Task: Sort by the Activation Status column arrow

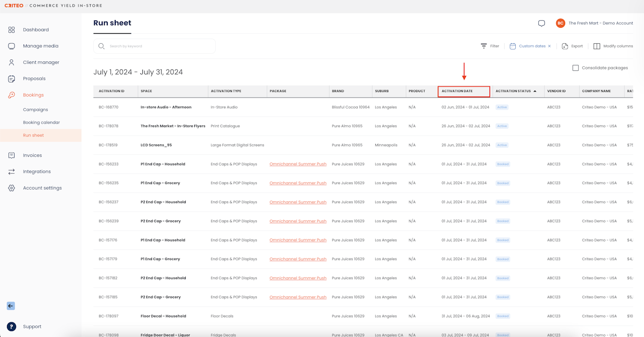Action: click(535, 91)
